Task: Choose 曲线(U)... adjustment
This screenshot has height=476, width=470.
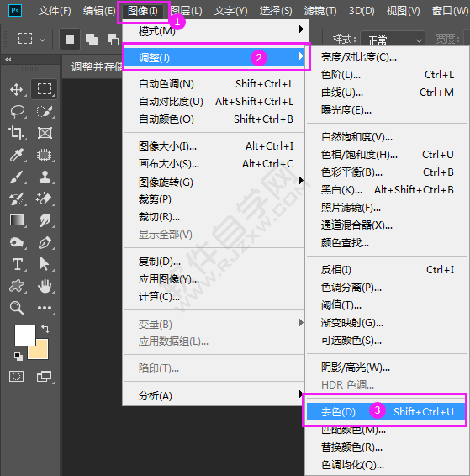Action: click(x=387, y=93)
